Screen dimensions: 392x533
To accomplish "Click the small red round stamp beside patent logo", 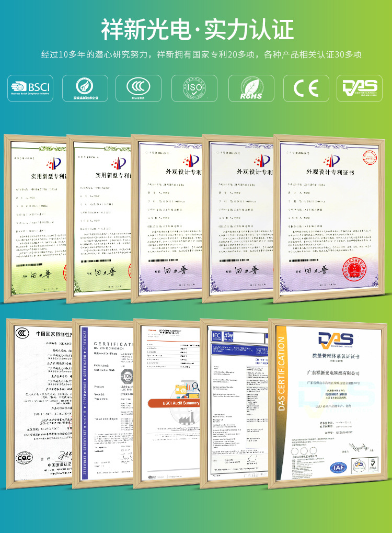I will pos(369,157).
